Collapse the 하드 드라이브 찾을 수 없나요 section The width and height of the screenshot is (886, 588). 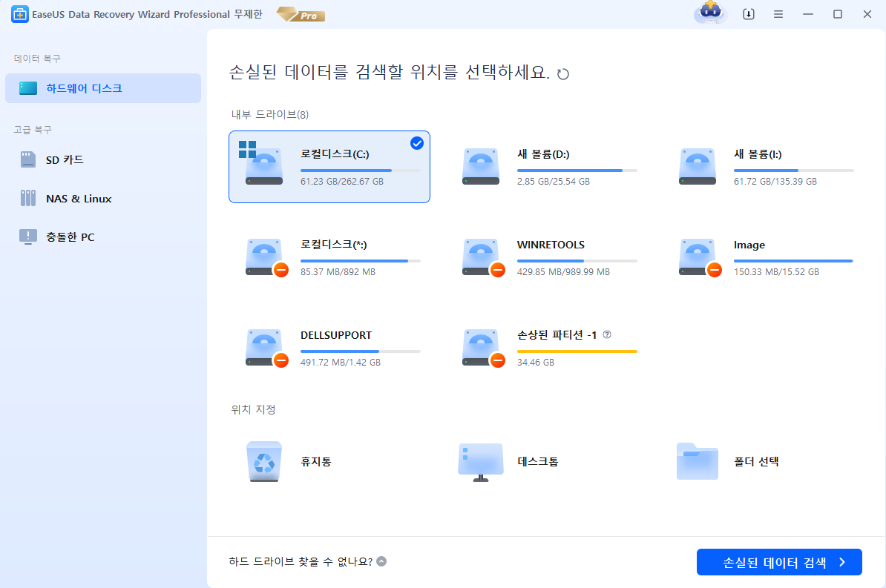[x=383, y=563]
